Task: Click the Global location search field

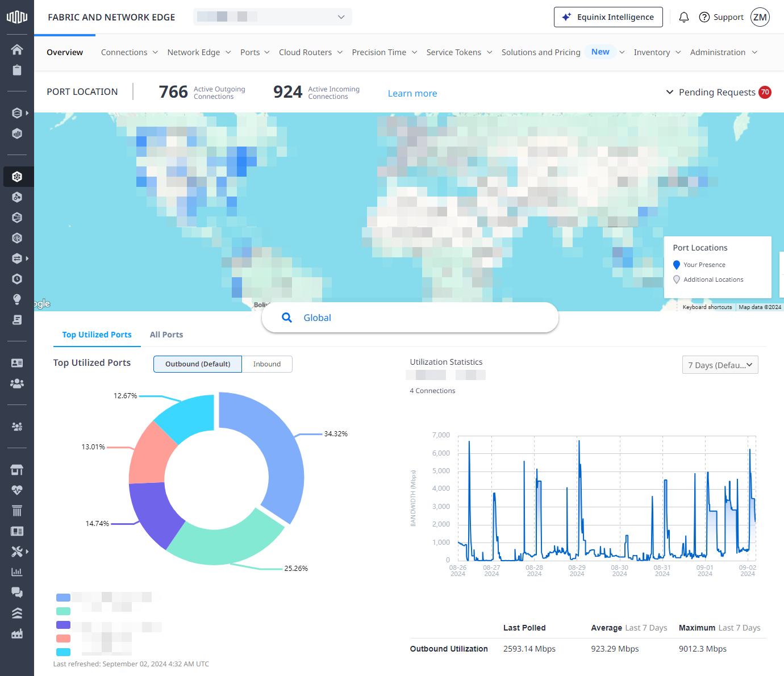Action: pyautogui.click(x=410, y=318)
